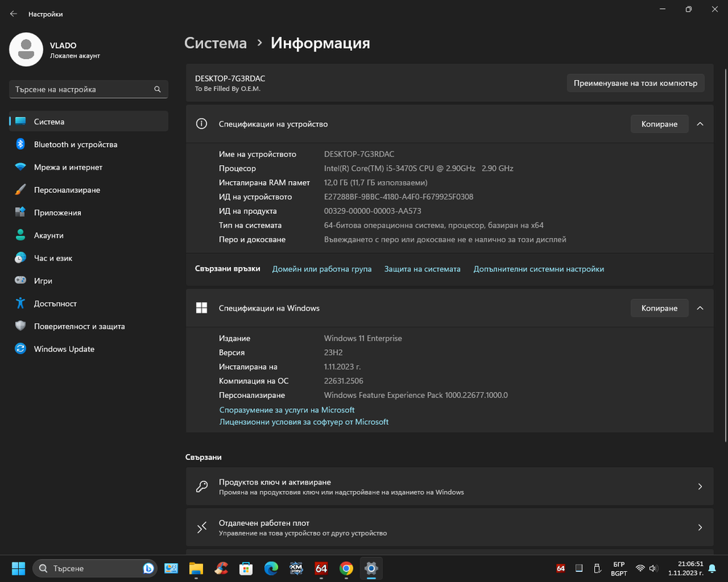Image resolution: width=728 pixels, height=582 pixels.
Task: Select version value 23H2
Action: click(x=333, y=352)
